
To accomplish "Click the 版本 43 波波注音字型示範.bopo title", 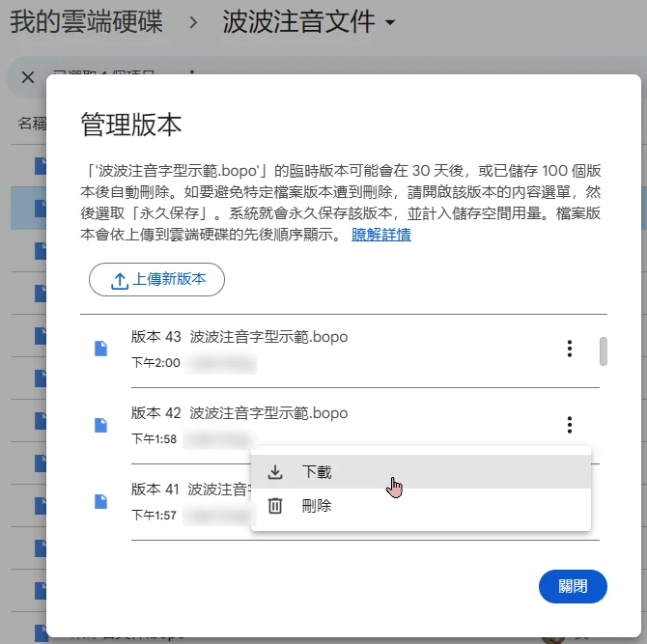I will coord(239,337).
